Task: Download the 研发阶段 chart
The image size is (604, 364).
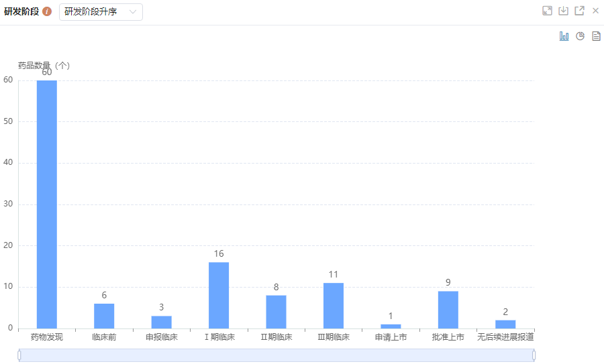Action: click(564, 11)
